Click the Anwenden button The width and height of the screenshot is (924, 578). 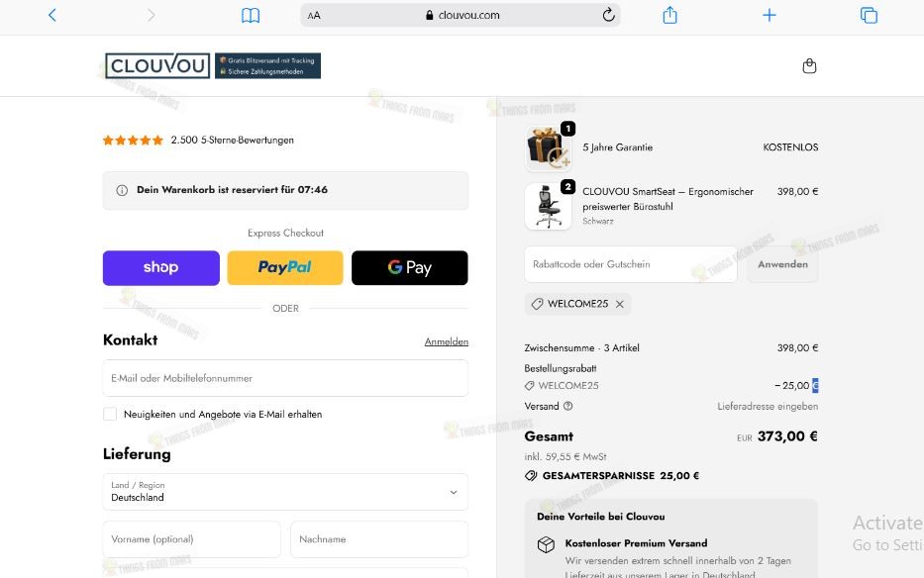point(782,264)
